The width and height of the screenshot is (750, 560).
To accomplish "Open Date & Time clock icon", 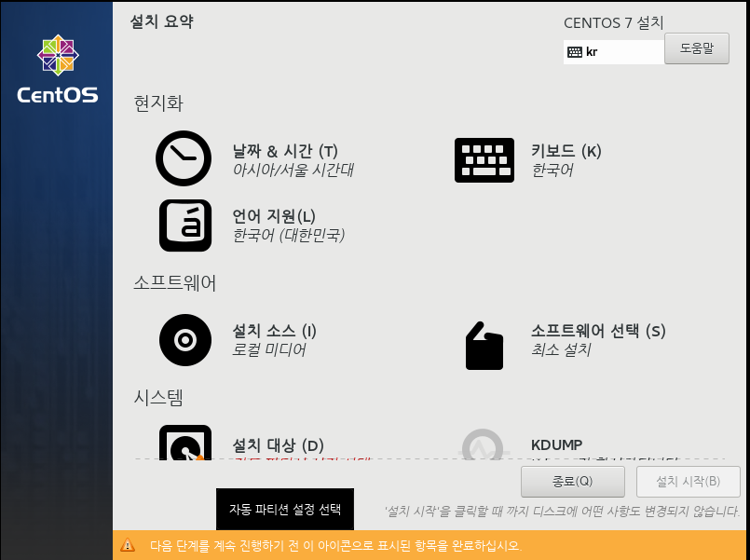I will (184, 158).
